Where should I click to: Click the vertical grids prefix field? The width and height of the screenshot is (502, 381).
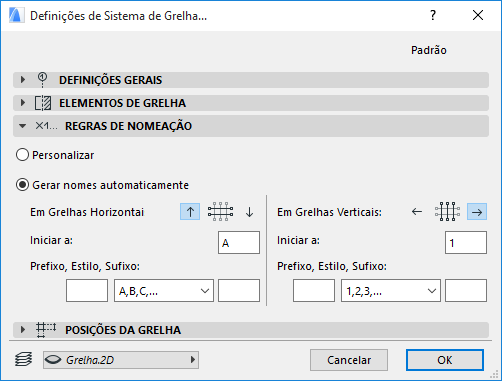coord(314,291)
